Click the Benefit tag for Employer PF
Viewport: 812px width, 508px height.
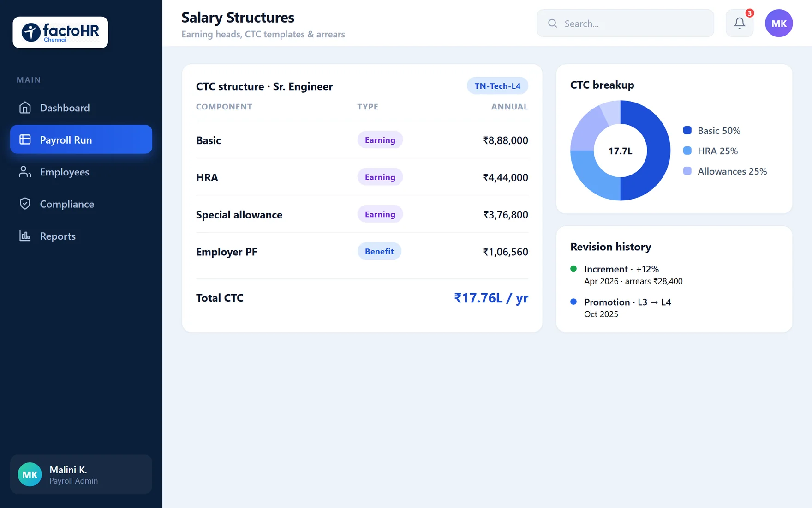pos(379,251)
